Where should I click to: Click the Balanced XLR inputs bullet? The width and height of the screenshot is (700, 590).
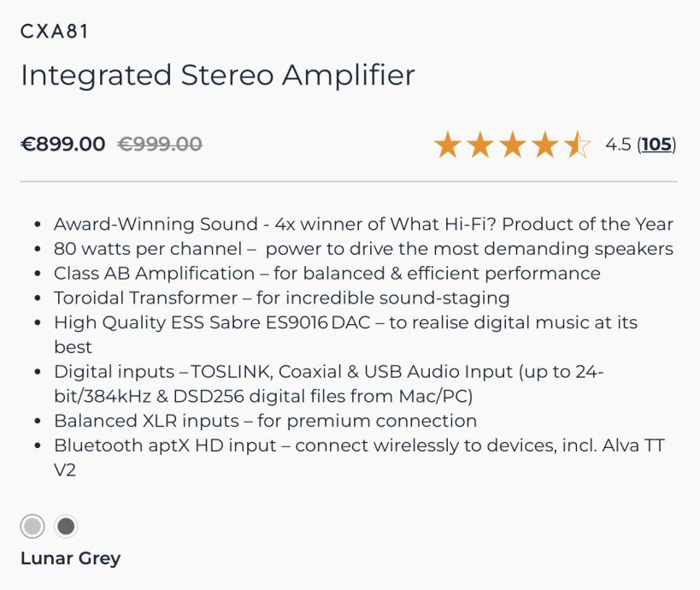click(x=265, y=421)
